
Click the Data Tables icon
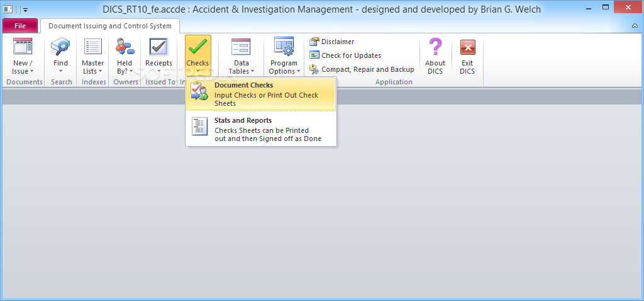(x=241, y=46)
